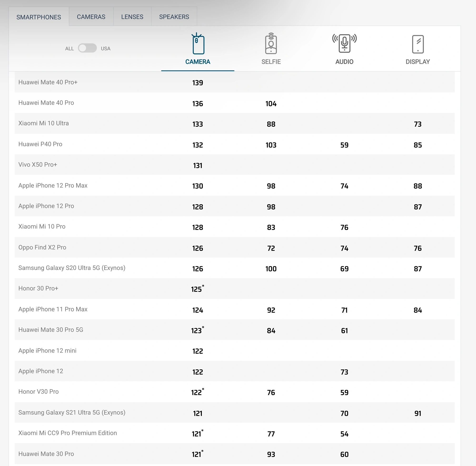Open Honor 30 Pro+ entry
The width and height of the screenshot is (476, 466).
(38, 288)
